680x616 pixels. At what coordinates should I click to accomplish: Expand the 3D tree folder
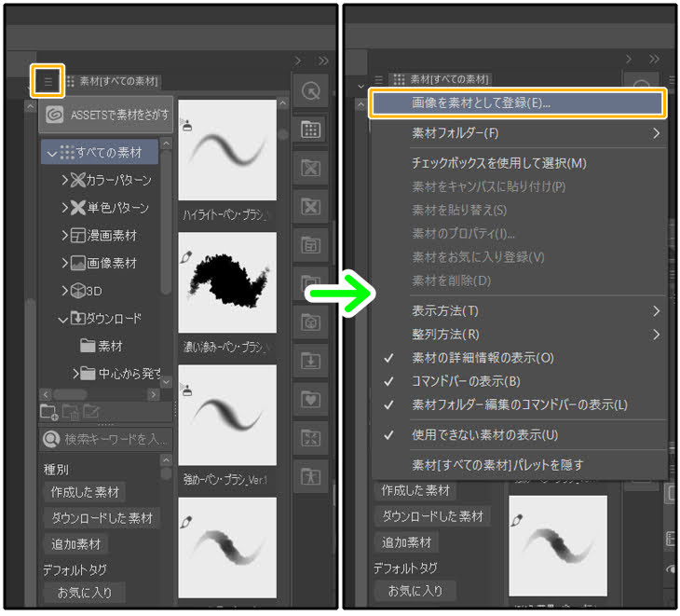pos(64,291)
